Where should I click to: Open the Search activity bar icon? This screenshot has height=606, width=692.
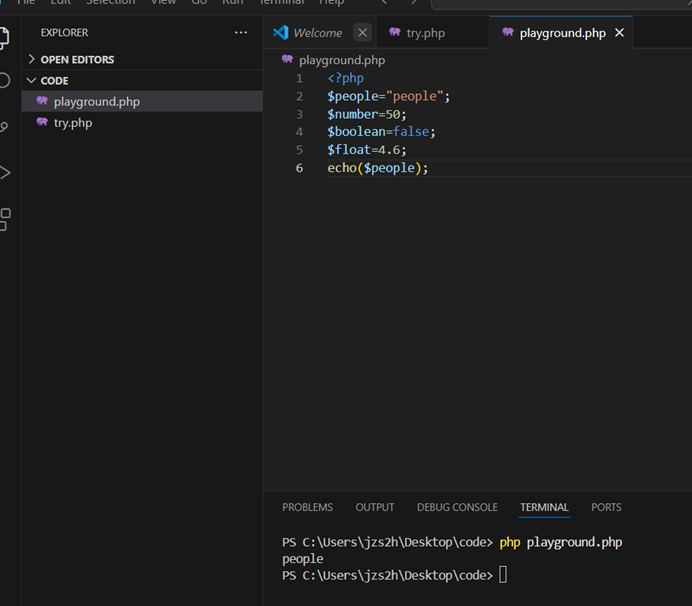pyautogui.click(x=4, y=80)
